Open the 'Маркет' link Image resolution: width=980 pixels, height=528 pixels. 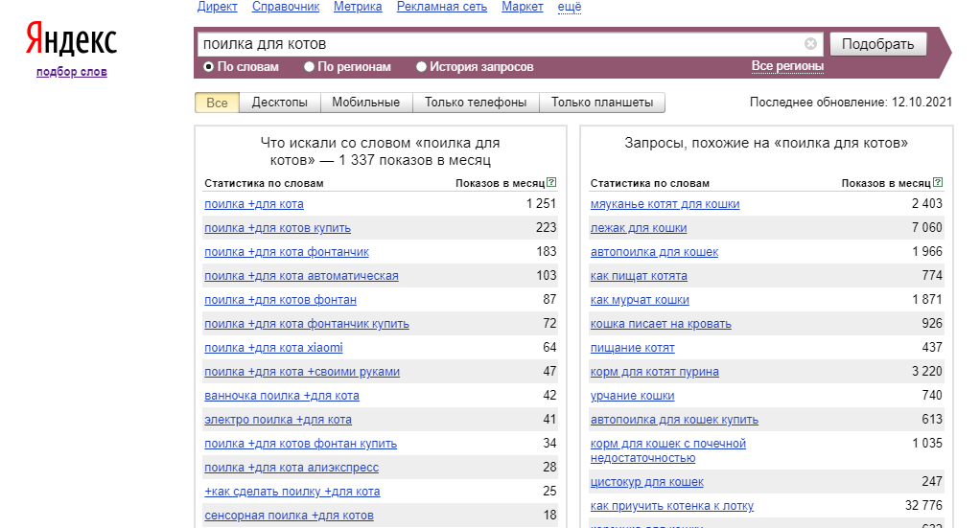(x=523, y=7)
